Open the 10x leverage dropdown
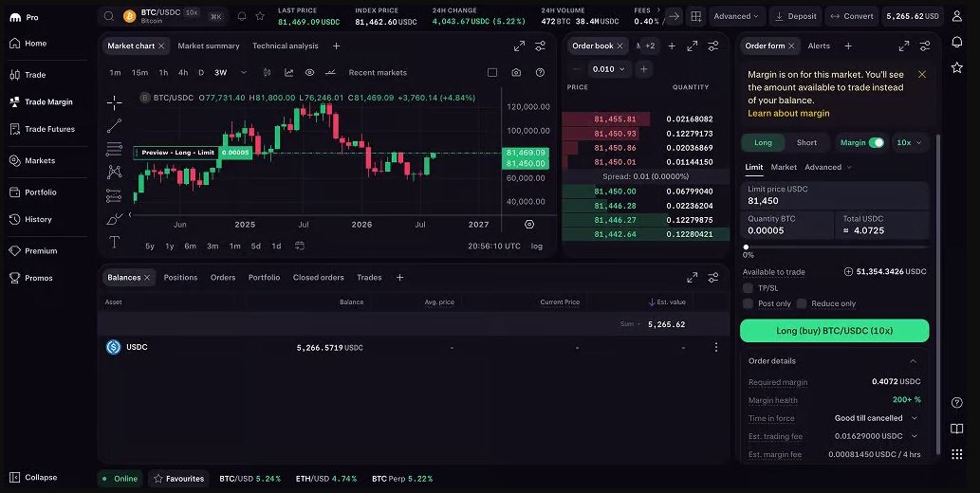 pyautogui.click(x=909, y=142)
